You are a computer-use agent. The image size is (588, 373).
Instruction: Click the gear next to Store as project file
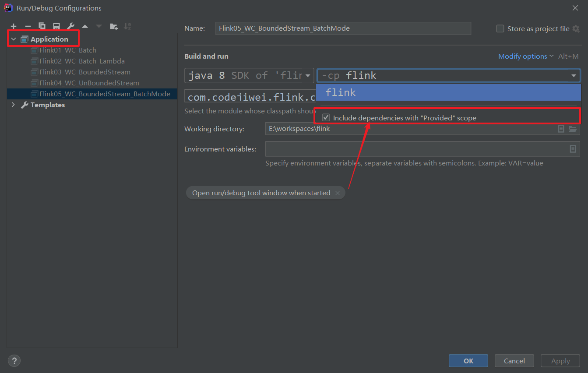pyautogui.click(x=576, y=29)
